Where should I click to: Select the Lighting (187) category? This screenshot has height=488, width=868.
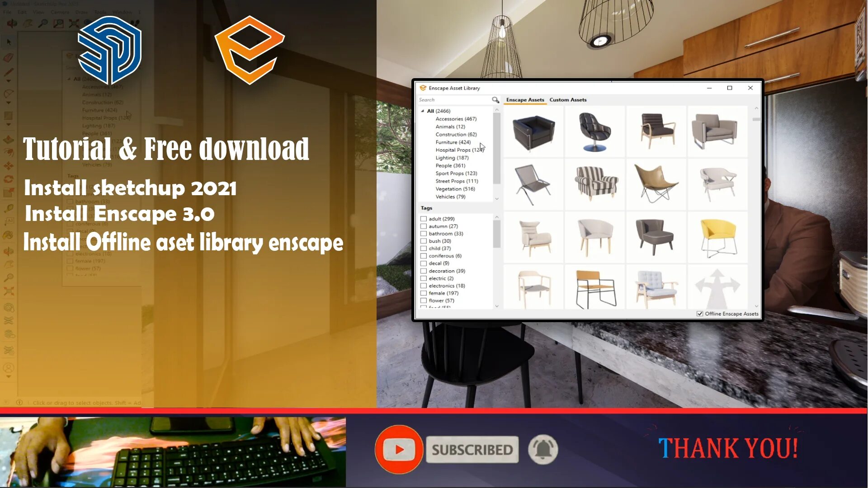pyautogui.click(x=452, y=158)
